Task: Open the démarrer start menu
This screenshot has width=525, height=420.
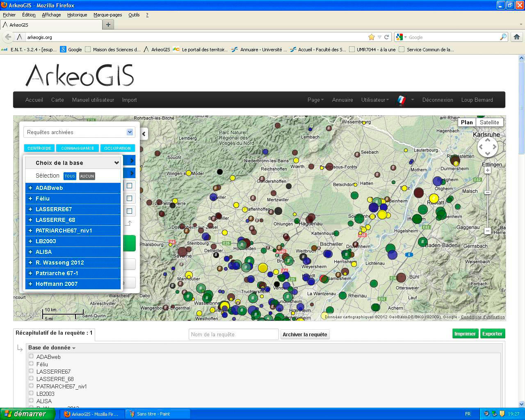Action: click(x=27, y=414)
